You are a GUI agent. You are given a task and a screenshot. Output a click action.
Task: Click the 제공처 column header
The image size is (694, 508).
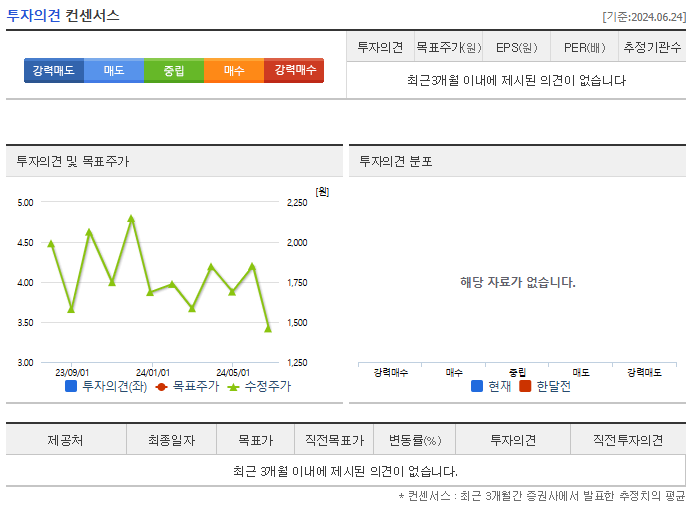(x=66, y=440)
